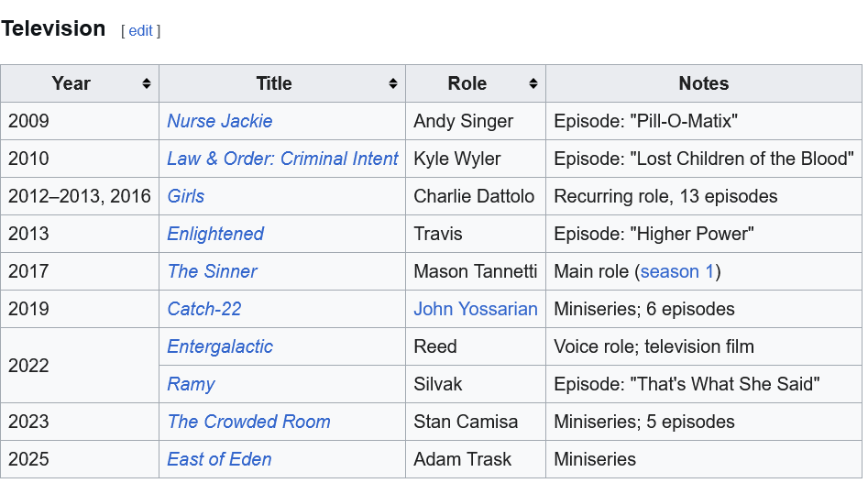The width and height of the screenshot is (868, 483).
Task: Open The Crowded Room link
Action: tap(248, 422)
